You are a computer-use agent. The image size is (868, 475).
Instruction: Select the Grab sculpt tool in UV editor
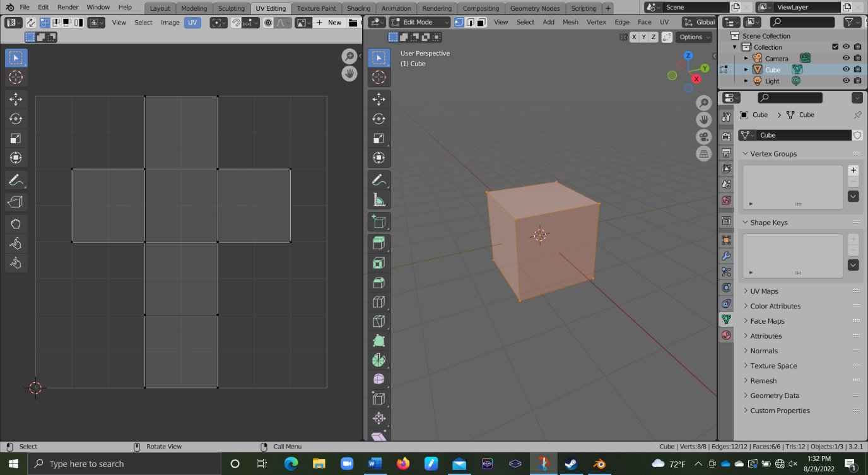[16, 223]
